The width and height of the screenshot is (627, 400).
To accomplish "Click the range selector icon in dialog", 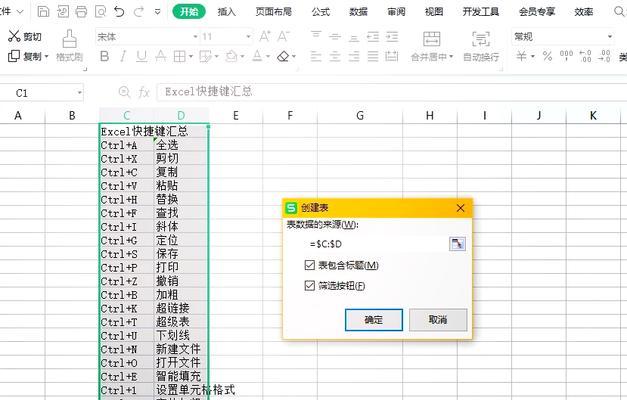I will click(457, 244).
